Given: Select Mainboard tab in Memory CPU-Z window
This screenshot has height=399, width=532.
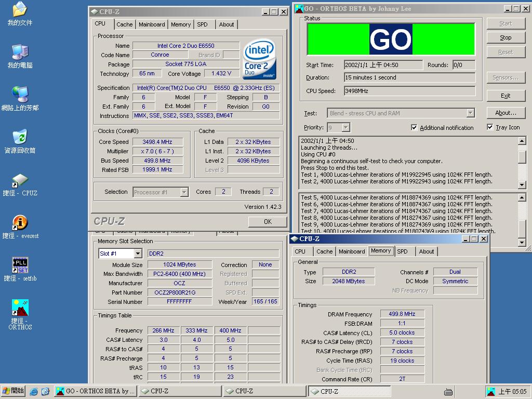Looking at the screenshot, I should pos(352,251).
